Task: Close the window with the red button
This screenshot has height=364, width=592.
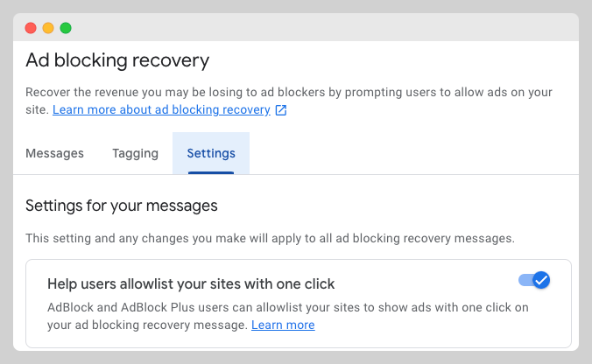Action: (x=31, y=28)
